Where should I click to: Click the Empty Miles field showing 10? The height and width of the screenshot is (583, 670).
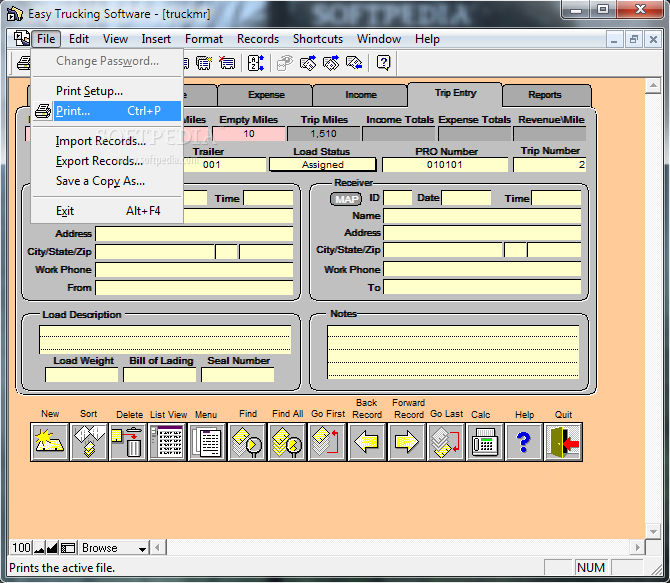(249, 133)
